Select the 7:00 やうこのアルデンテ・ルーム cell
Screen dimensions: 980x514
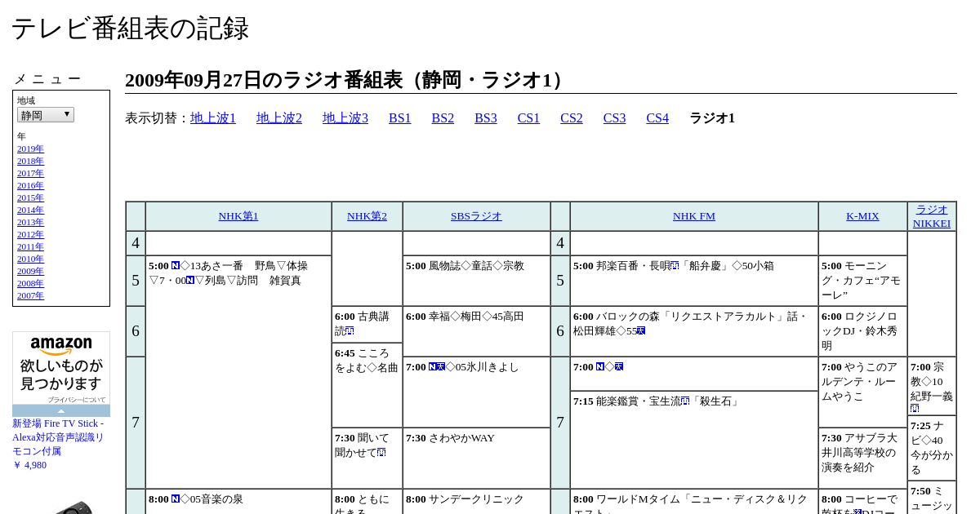862,392
